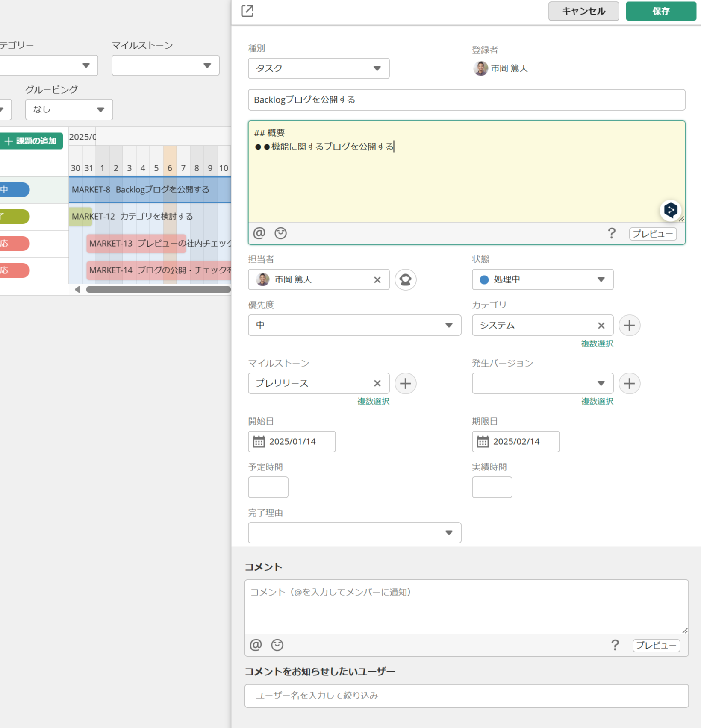Add a new milestone with plus button
This screenshot has width=701, height=728.
[x=405, y=383]
